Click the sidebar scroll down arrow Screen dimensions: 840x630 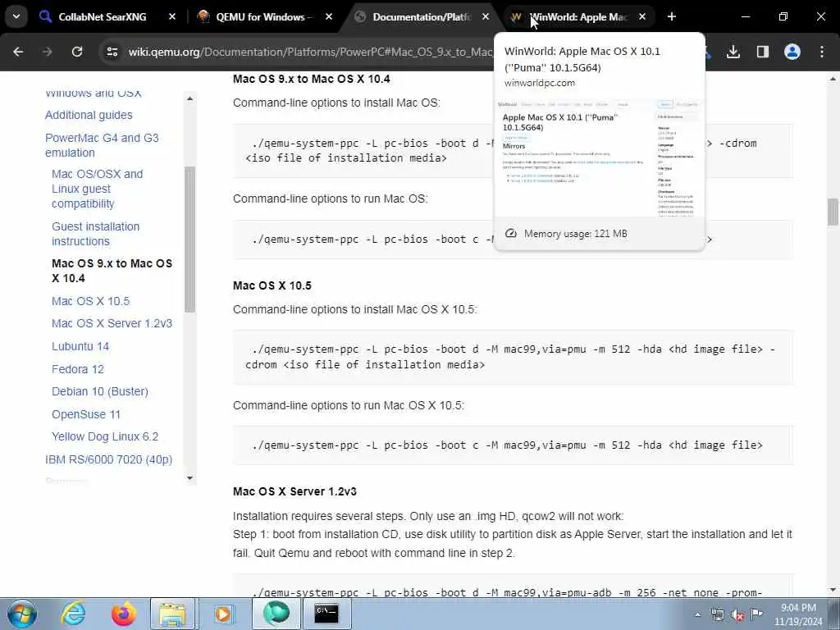189,478
